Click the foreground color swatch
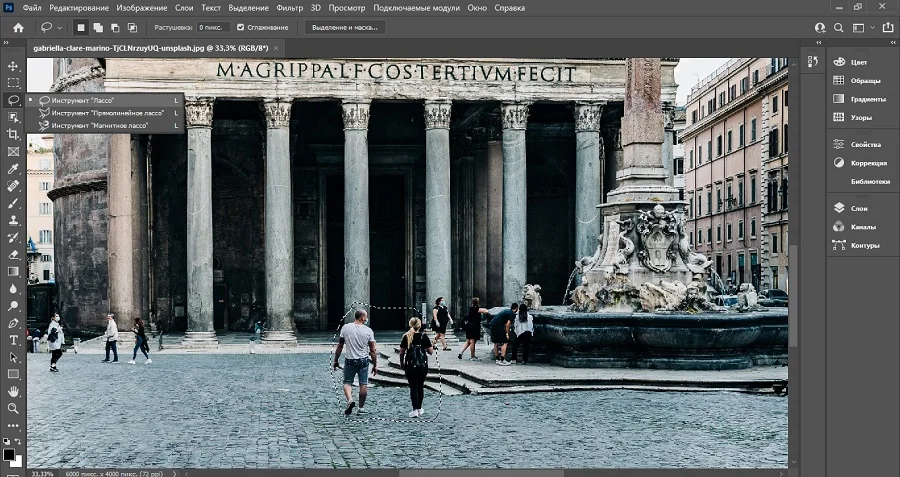The width and height of the screenshot is (900, 477). coord(9,455)
